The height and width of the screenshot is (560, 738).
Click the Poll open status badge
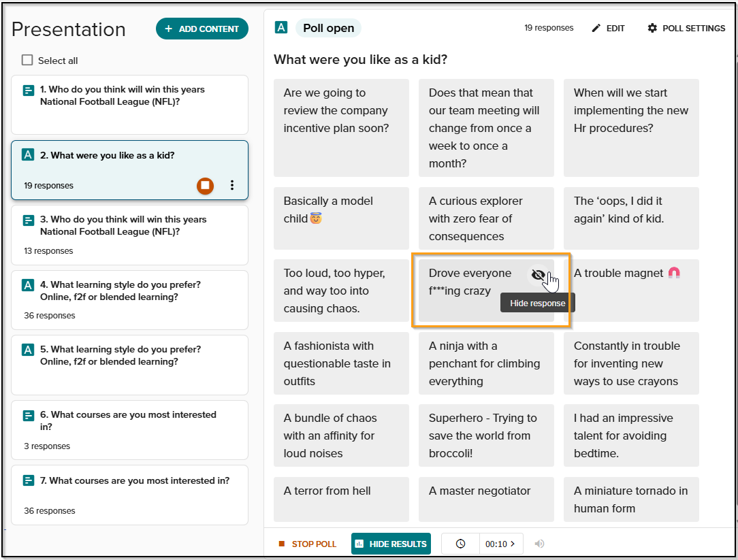point(329,28)
